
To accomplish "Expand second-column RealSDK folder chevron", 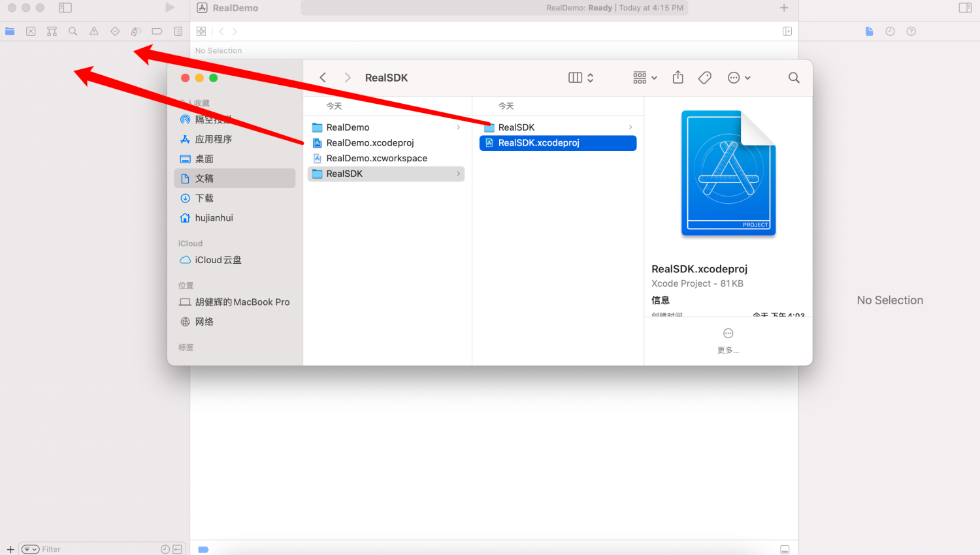I will tap(630, 127).
